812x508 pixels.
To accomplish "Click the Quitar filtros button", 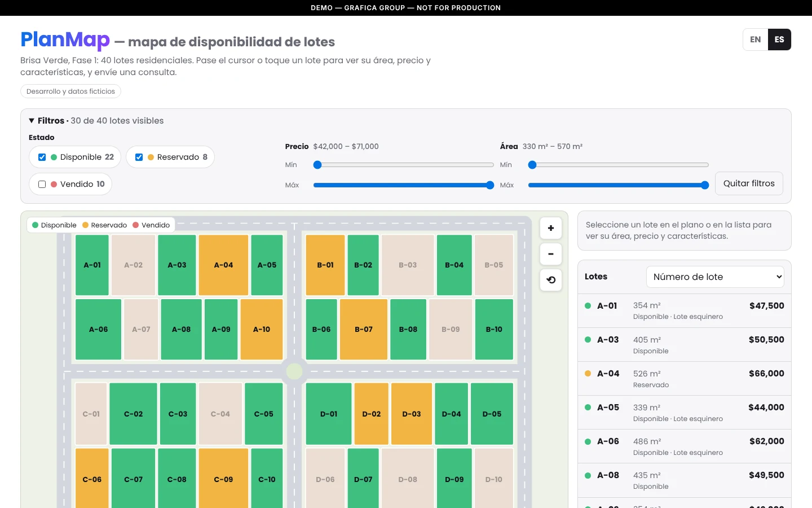I will point(749,183).
